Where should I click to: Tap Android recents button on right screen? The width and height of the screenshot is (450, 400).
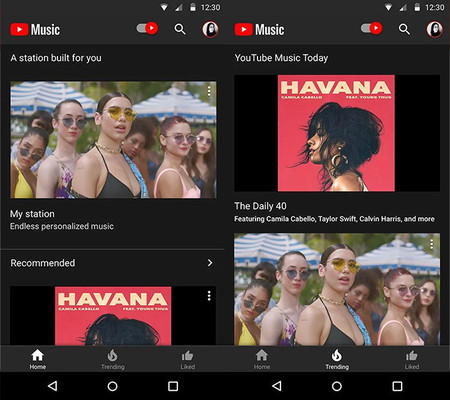397,386
